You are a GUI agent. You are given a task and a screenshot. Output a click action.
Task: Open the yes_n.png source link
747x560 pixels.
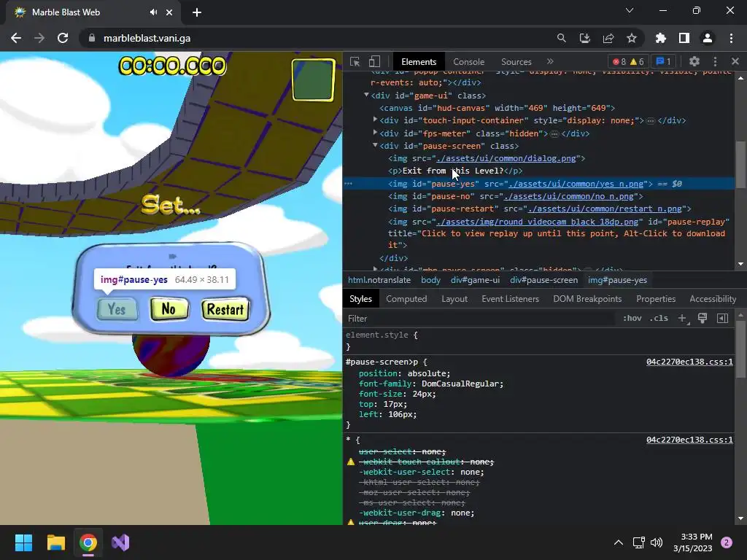click(576, 184)
